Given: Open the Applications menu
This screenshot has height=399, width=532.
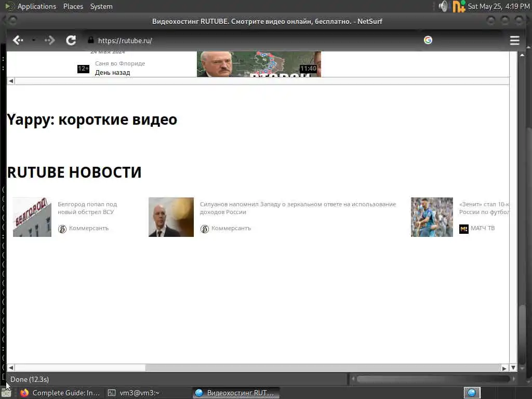Looking at the screenshot, I should click(37, 6).
